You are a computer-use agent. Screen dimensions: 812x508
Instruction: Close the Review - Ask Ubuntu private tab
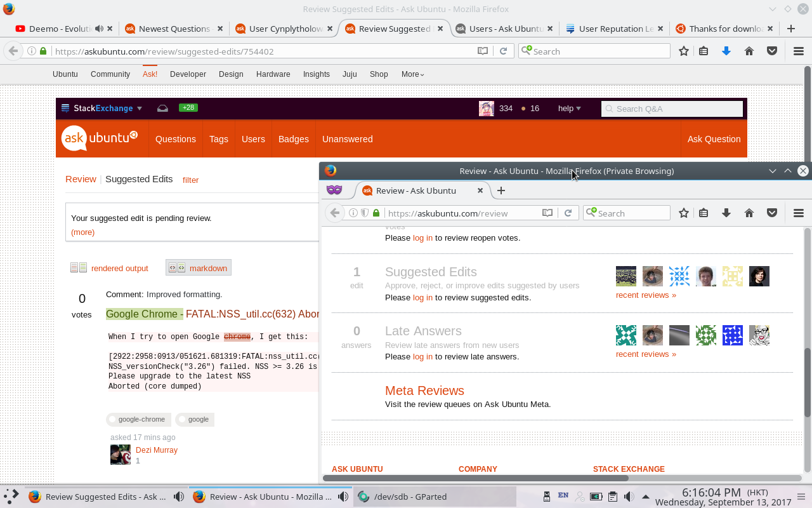coord(480,190)
